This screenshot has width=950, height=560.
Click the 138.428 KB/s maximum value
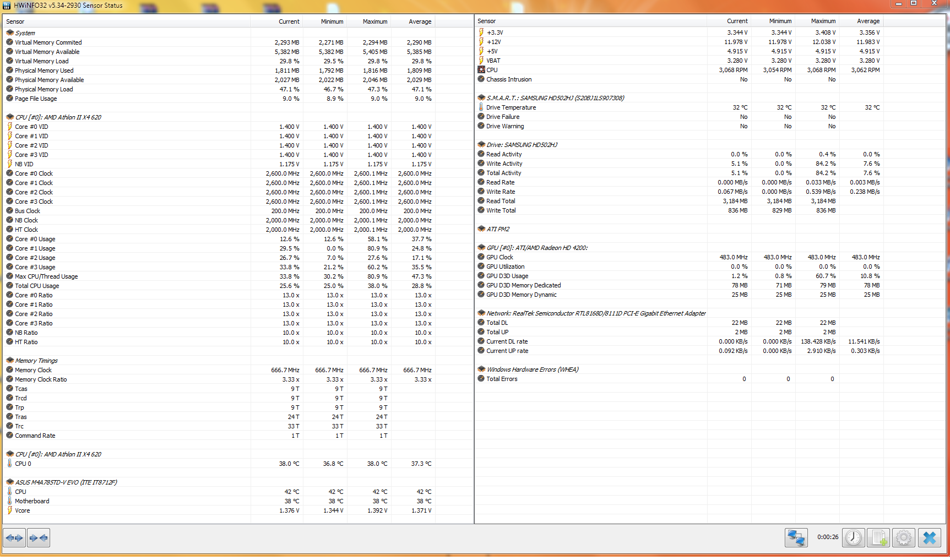coord(818,341)
